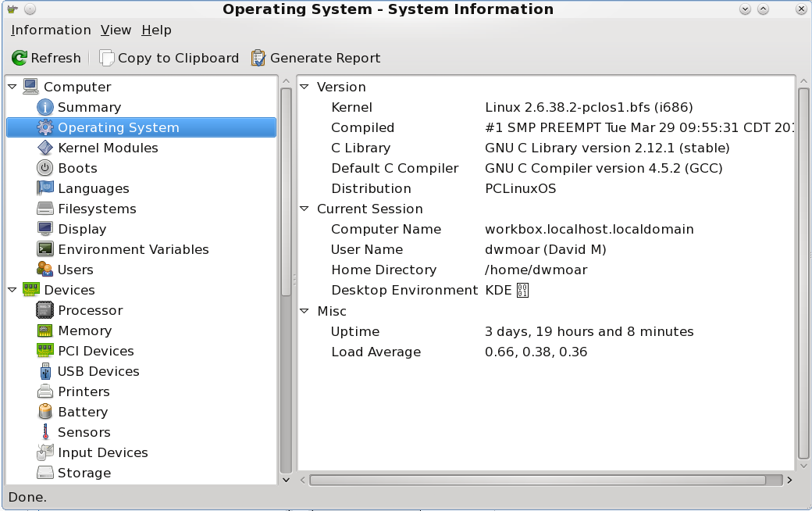Viewport: 812px width, 511px height.
Task: Select the Kernel Modules icon in sidebar
Action: [x=45, y=148]
